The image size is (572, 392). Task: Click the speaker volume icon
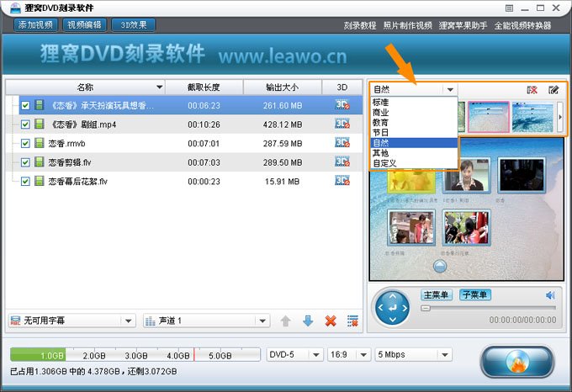pyautogui.click(x=550, y=295)
